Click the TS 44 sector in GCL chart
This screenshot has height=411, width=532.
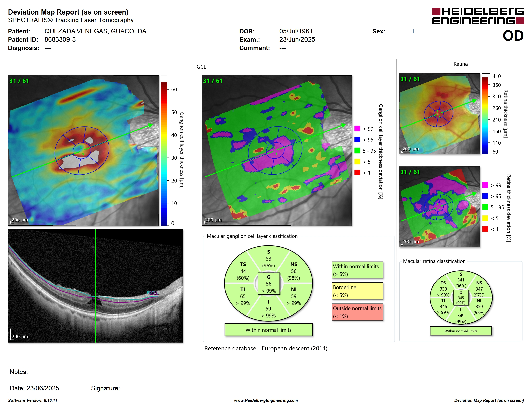point(243,271)
